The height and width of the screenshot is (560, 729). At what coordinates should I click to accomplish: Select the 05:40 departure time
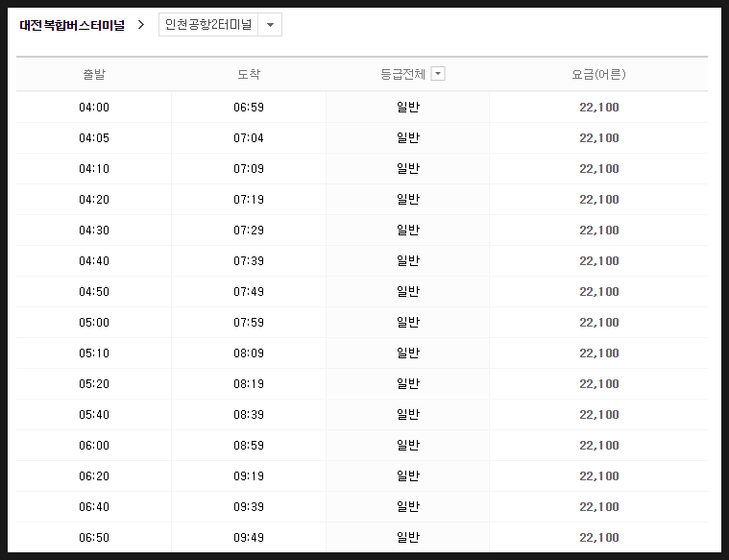click(94, 414)
